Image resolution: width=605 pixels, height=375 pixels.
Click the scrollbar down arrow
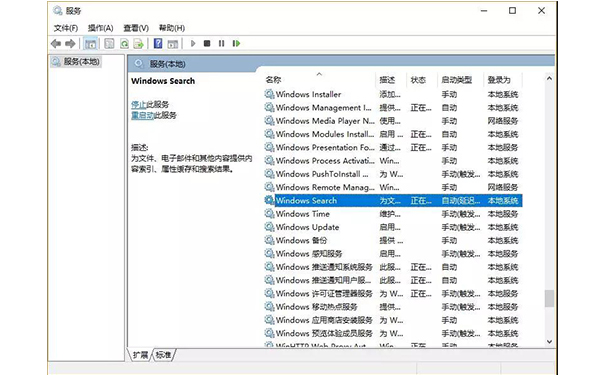point(549,341)
